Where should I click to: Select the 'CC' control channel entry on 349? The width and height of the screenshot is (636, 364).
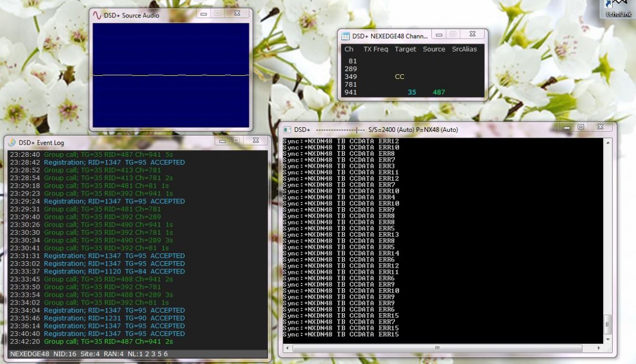coord(400,77)
